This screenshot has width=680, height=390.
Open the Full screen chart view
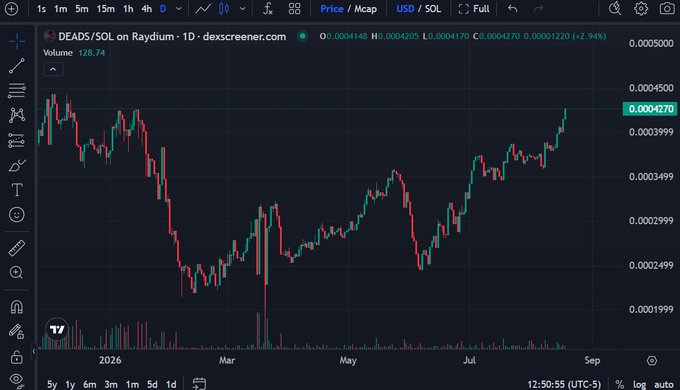[x=474, y=9]
